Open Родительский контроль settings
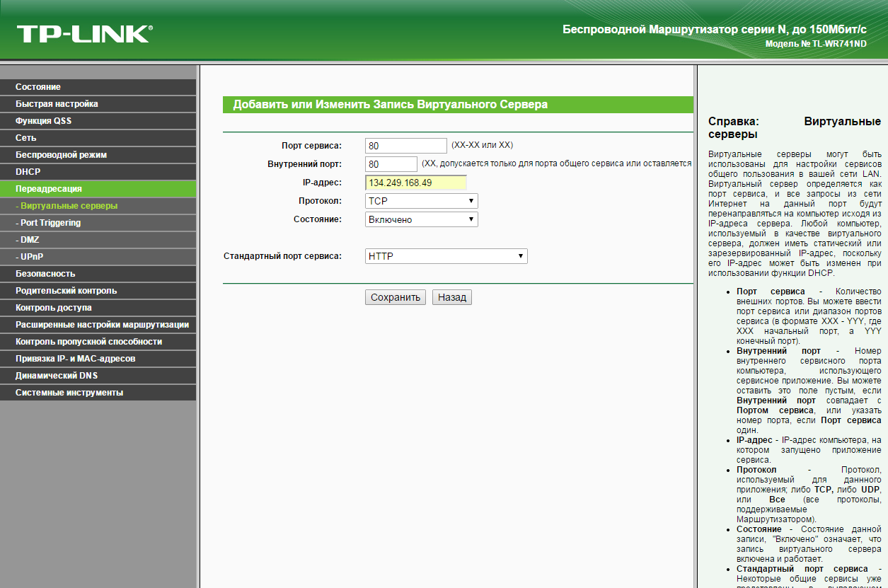The width and height of the screenshot is (888, 588). pyautogui.click(x=98, y=291)
